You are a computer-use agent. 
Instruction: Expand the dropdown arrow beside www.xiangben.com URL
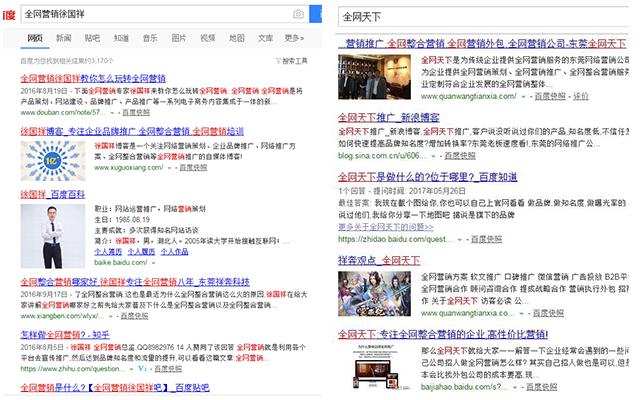coord(110,316)
